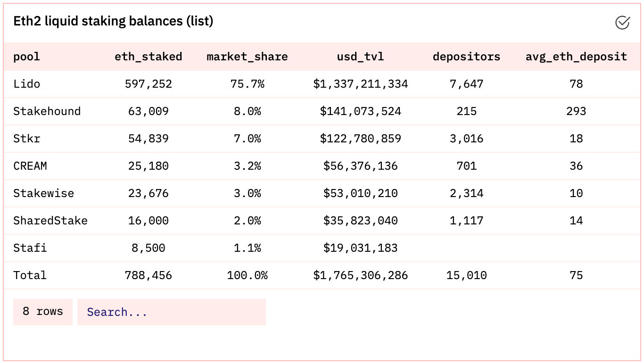Screen dimensions: 644x363
Task: Select the Lido pool cell
Action: pyautogui.click(x=27, y=84)
